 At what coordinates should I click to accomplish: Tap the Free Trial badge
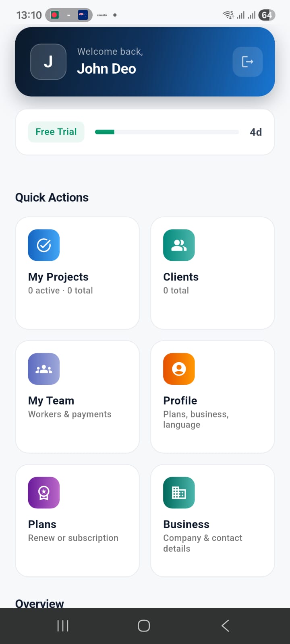56,132
